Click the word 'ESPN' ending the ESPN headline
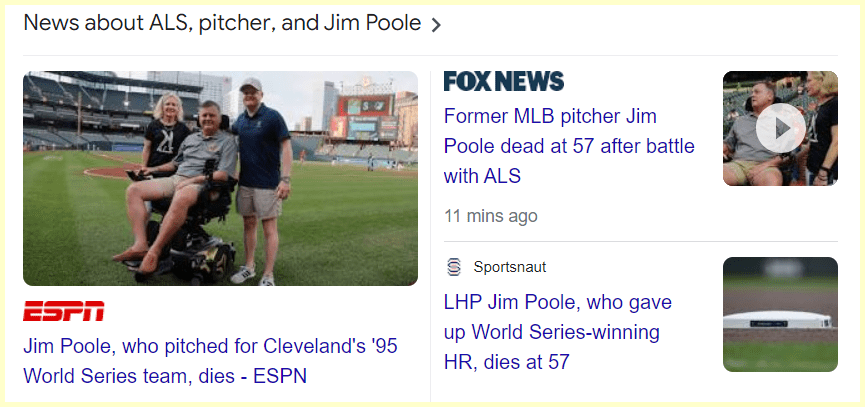Viewport: 865px width, 407px height. click(x=281, y=376)
